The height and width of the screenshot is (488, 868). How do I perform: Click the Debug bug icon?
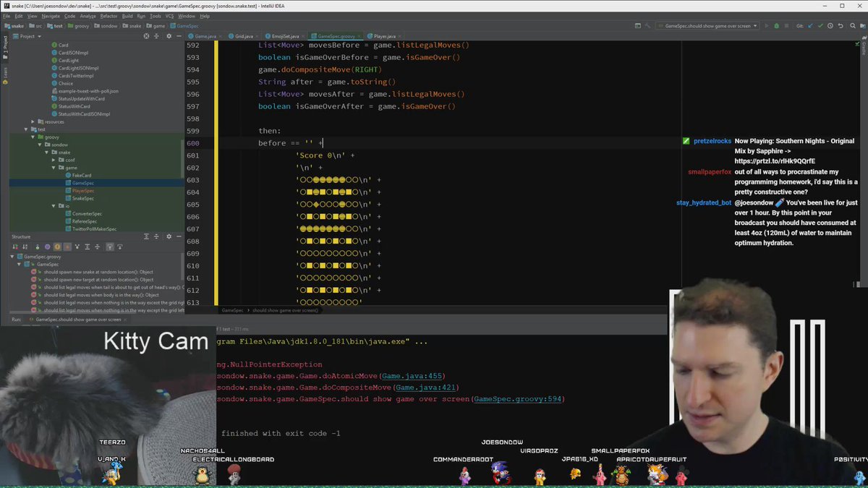tap(777, 26)
